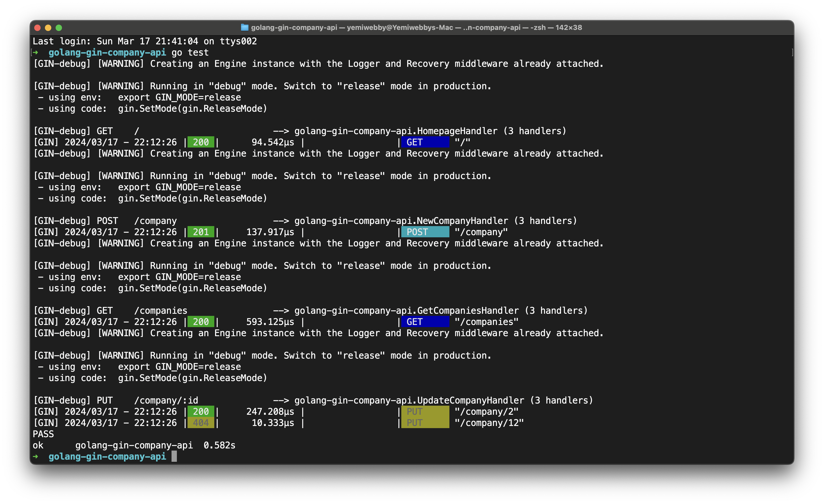
Task: Click the yellow minimize button
Action: pos(48,28)
